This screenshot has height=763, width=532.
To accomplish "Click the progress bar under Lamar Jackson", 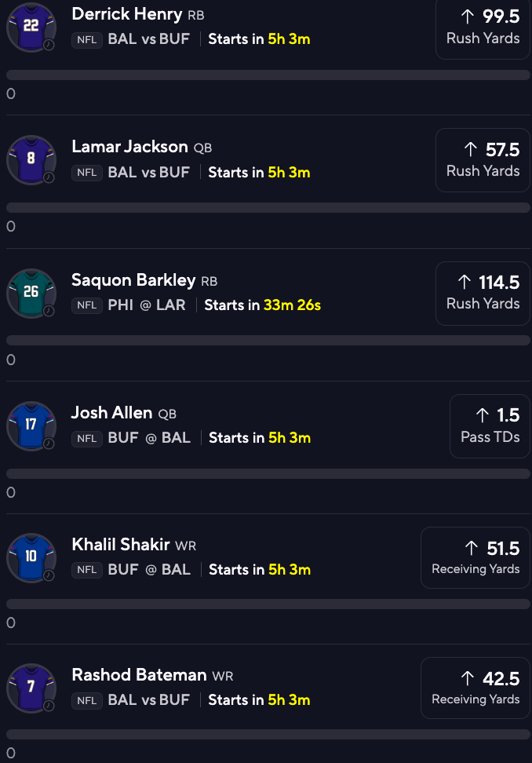I will [268, 208].
